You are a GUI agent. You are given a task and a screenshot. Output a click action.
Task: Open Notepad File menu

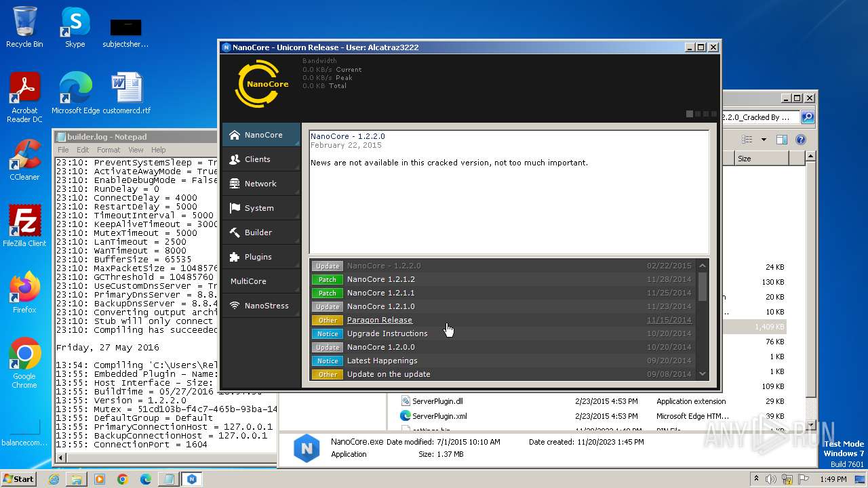(63, 150)
